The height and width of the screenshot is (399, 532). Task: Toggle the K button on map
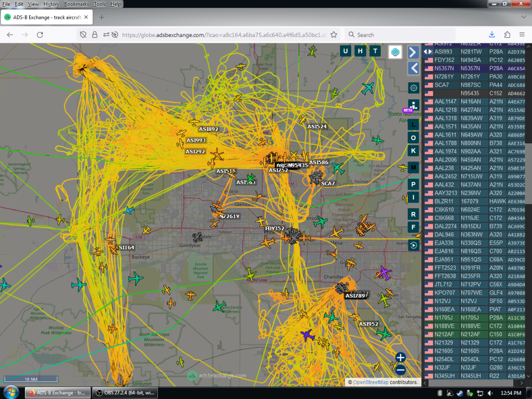[413, 151]
